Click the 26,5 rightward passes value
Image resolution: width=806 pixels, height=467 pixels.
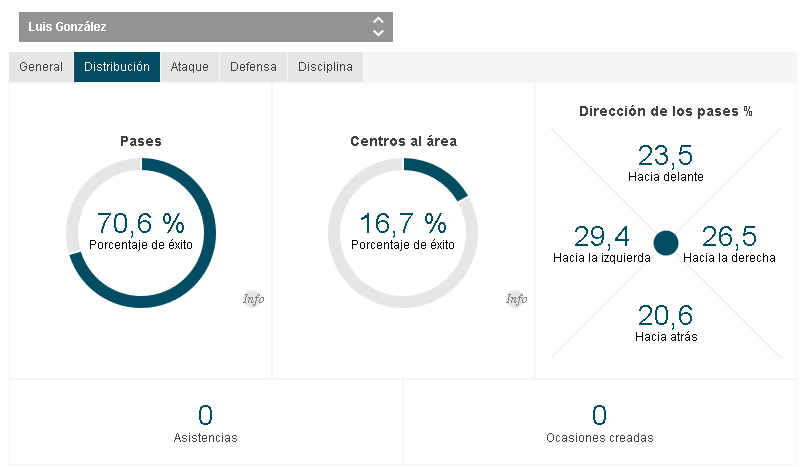pyautogui.click(x=729, y=236)
